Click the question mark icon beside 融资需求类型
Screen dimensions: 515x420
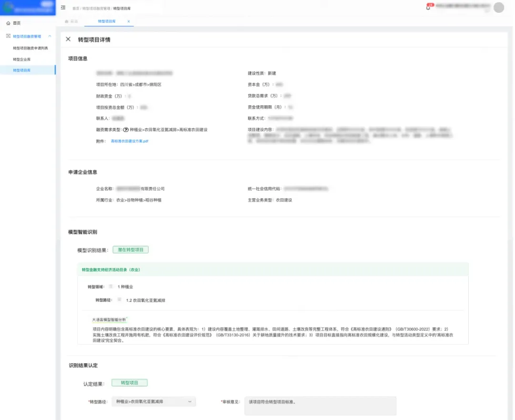[x=126, y=130]
